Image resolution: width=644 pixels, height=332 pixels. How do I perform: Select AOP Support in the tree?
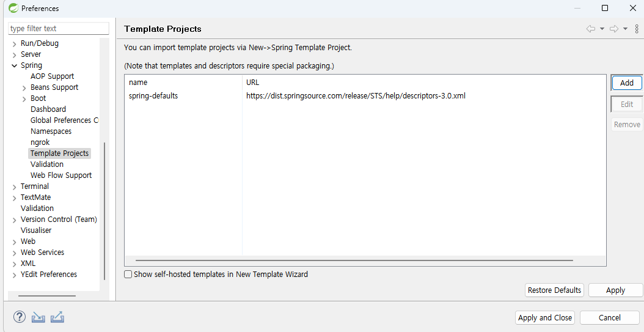click(x=52, y=76)
